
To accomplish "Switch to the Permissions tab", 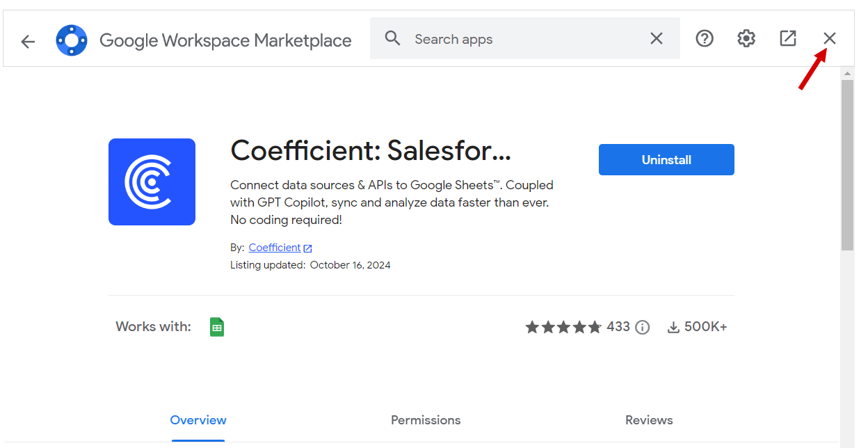I will (426, 420).
